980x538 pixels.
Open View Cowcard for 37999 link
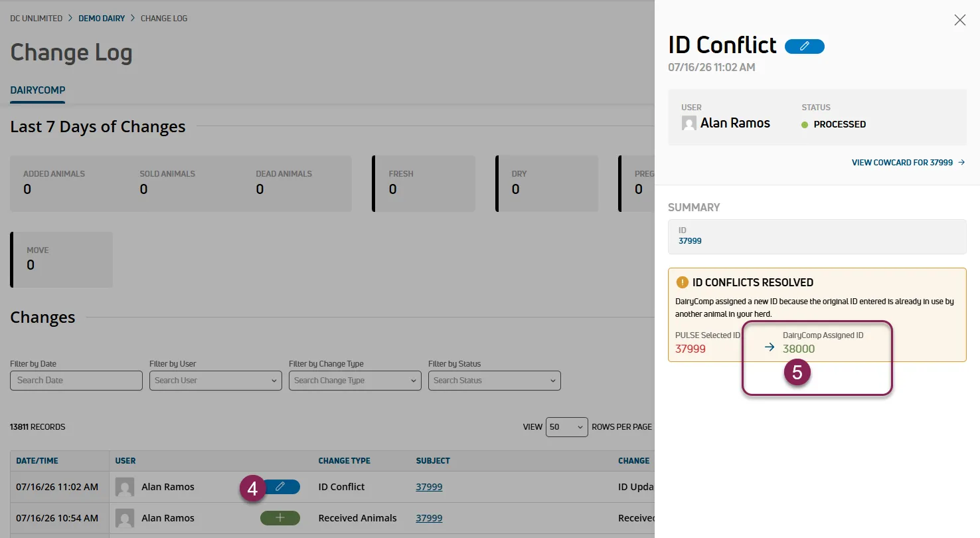[908, 162]
